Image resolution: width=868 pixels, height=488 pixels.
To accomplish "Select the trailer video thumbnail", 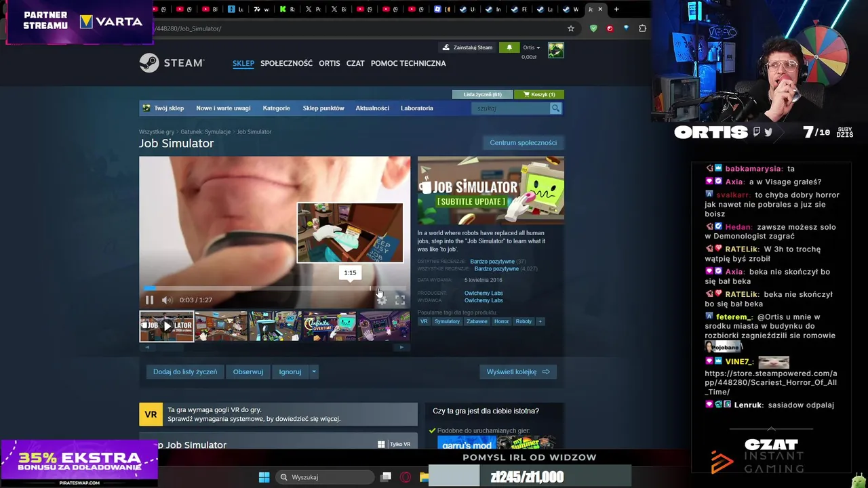I will pyautogui.click(x=167, y=326).
